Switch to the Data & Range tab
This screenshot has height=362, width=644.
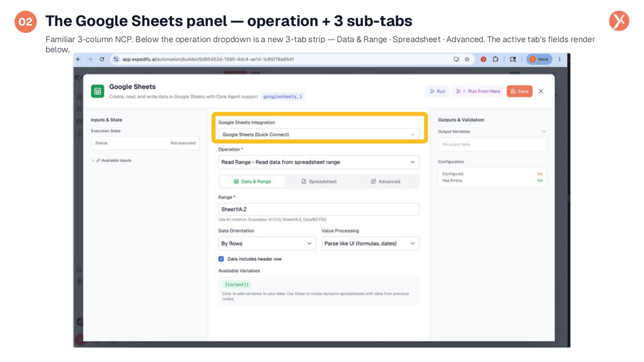[252, 181]
